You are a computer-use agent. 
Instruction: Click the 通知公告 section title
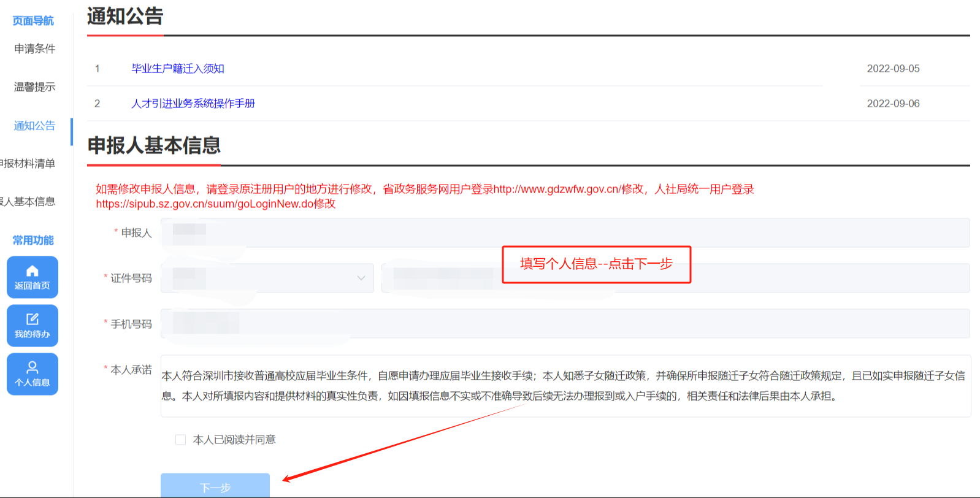click(125, 17)
